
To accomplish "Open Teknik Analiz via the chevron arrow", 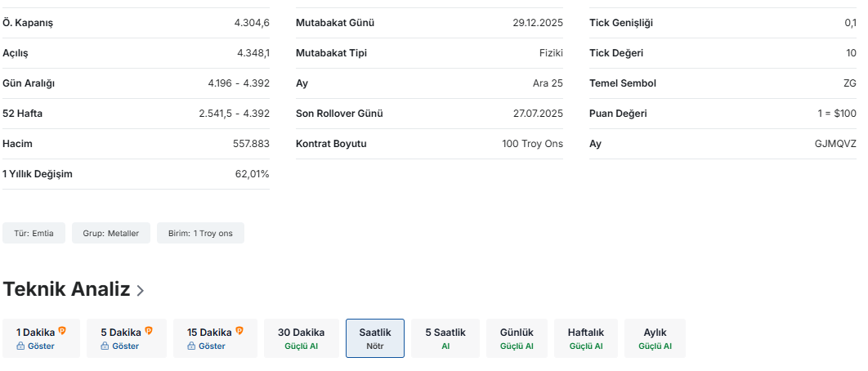I will (x=141, y=290).
